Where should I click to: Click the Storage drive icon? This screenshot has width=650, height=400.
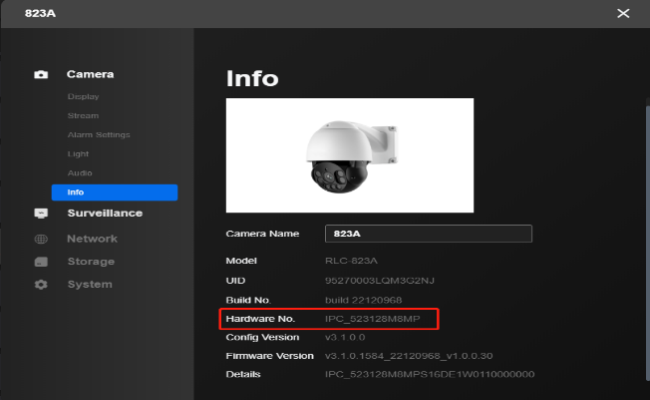click(x=41, y=262)
